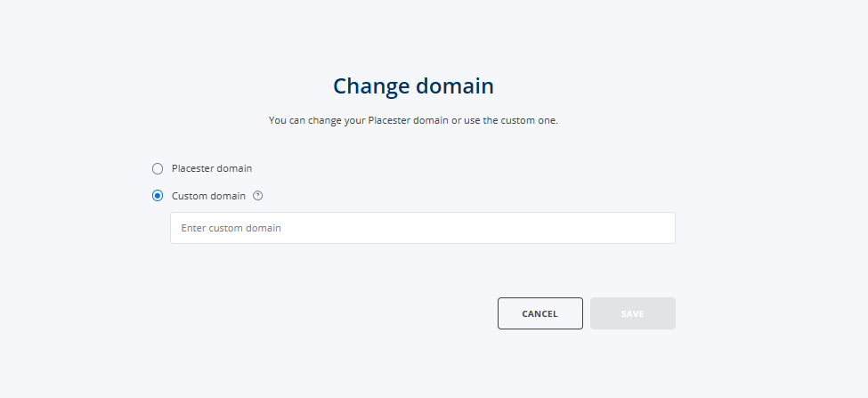
Task: Click the "Placester domain" option label
Action: click(x=212, y=168)
